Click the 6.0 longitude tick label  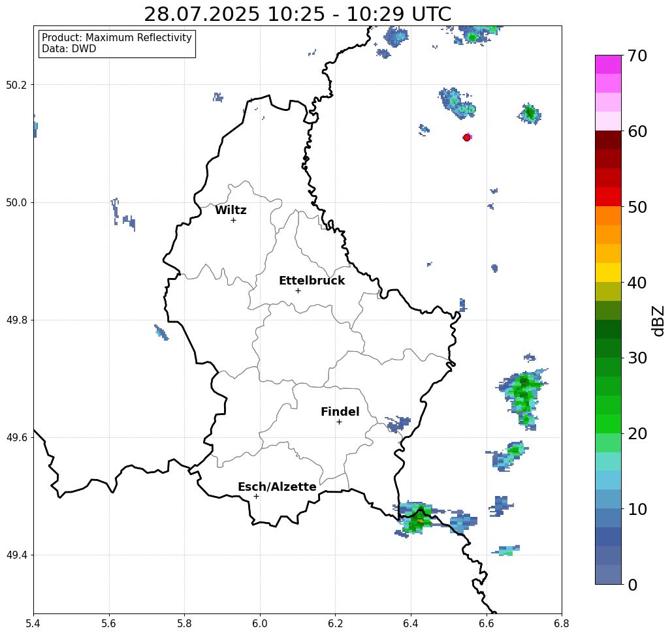[x=260, y=623]
